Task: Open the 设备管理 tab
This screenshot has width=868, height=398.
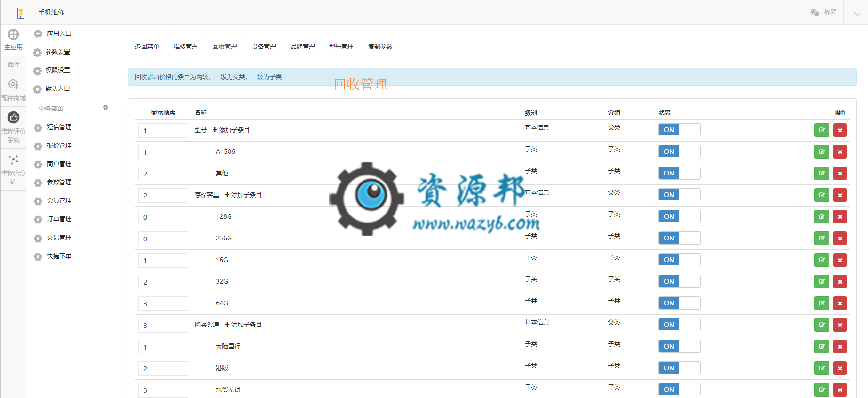Action: (x=264, y=47)
